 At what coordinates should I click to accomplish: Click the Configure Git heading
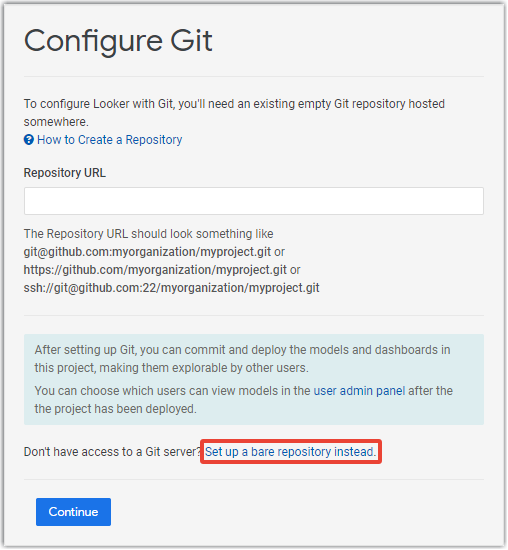point(118,41)
